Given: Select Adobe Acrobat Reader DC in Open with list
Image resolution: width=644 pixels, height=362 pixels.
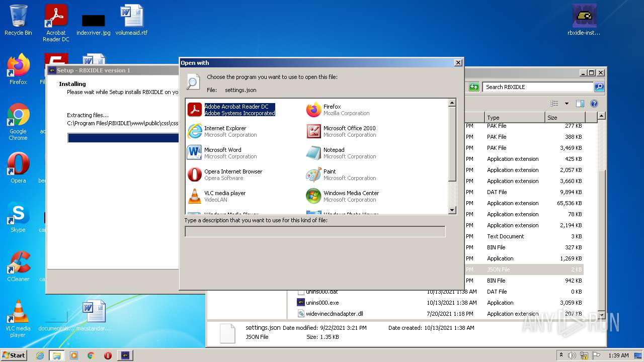Looking at the screenshot, I should (x=231, y=110).
